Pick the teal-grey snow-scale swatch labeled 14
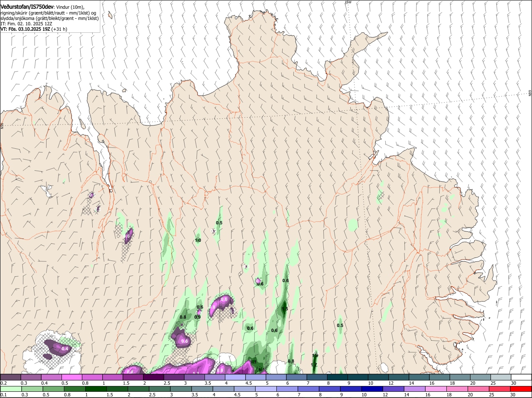The image size is (532, 398). [420, 377]
